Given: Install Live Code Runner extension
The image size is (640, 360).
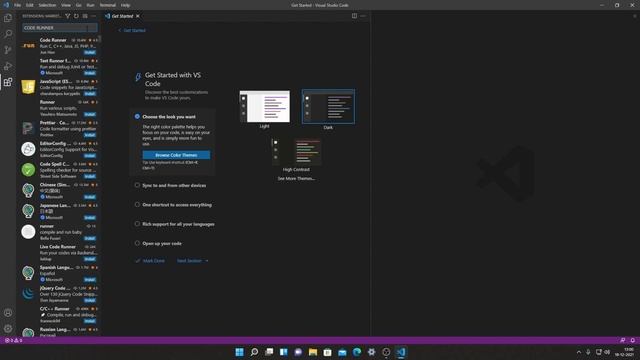Looking at the screenshot, I should [90, 259].
